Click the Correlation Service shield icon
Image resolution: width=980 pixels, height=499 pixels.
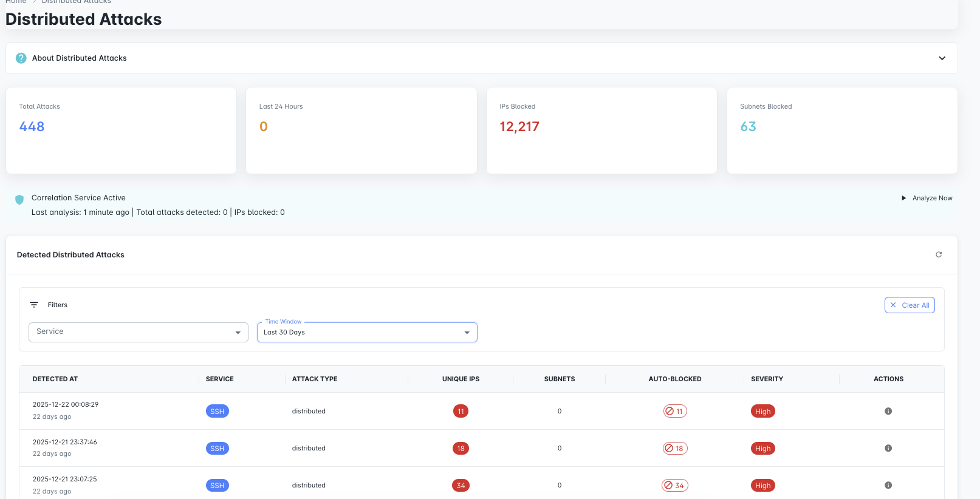[x=19, y=200]
